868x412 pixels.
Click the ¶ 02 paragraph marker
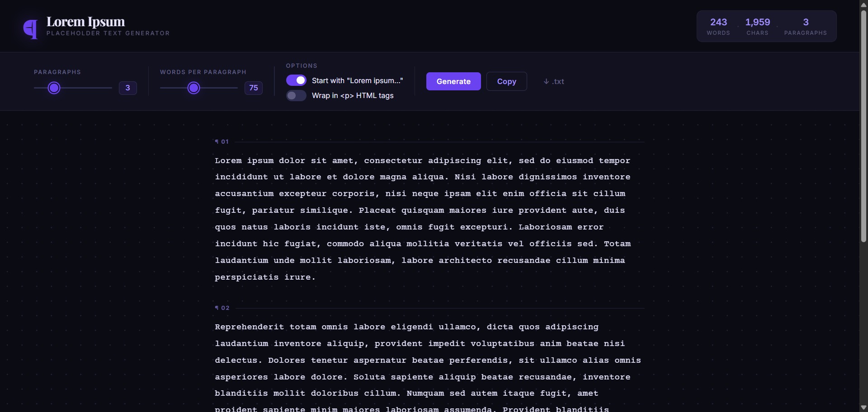point(222,308)
